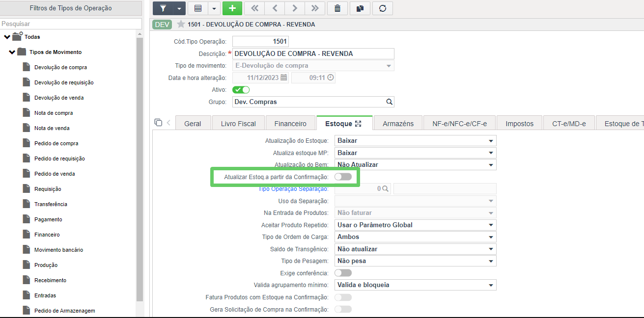Search Grupo with magnifier icon
644x318 pixels.
click(389, 102)
